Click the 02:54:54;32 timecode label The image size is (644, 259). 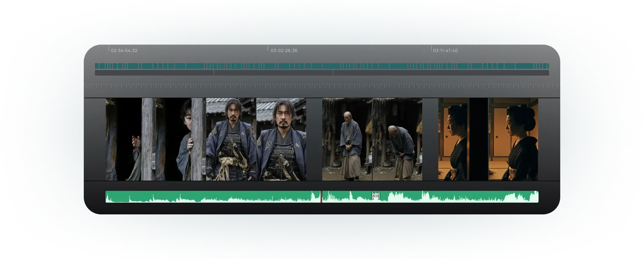coord(124,50)
